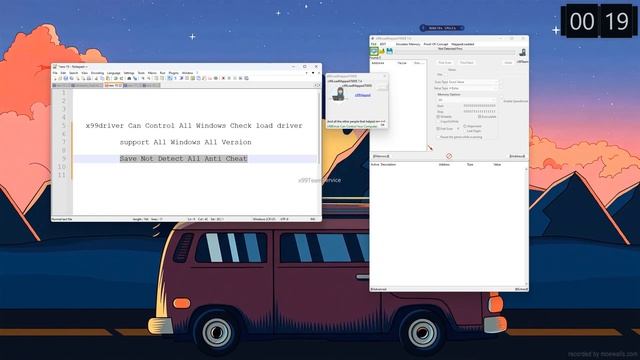This screenshot has width=640, height=360.
Task: Select the active 'new 73' tab in Notepad++
Action: (113, 85)
